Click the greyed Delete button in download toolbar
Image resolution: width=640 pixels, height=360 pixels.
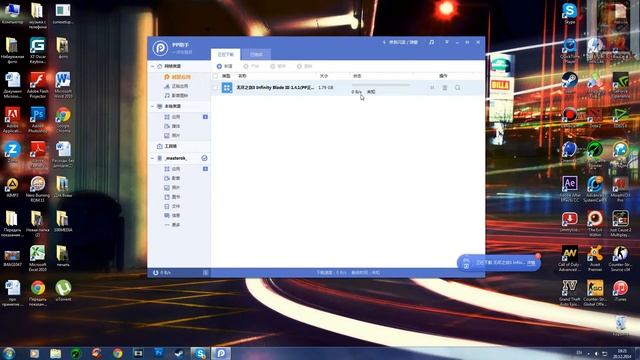pyautogui.click(x=304, y=66)
